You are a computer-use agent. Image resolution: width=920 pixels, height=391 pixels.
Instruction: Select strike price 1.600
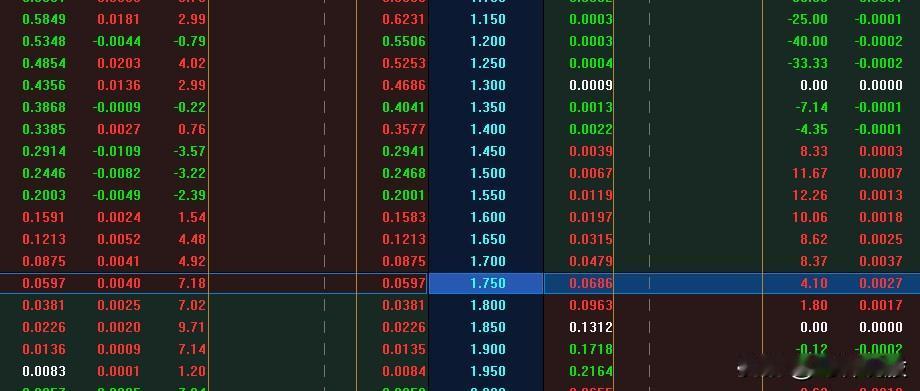click(488, 217)
